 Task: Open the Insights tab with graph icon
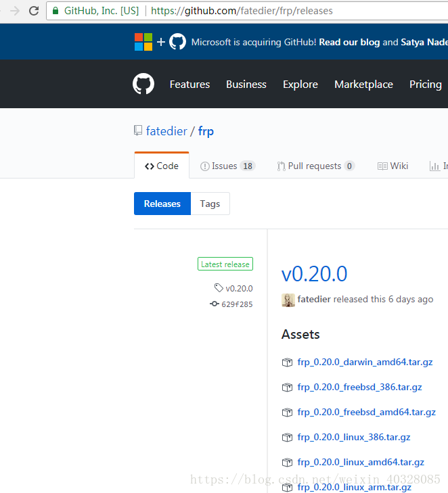[x=439, y=166]
